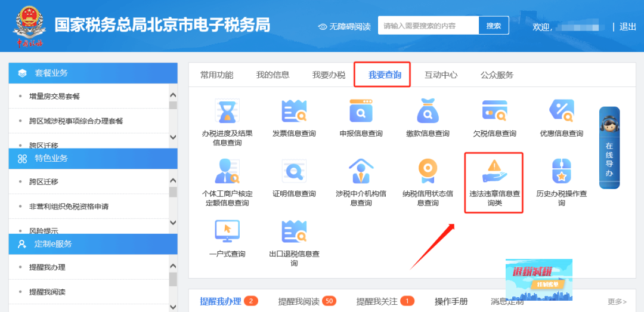Screen dimensions: 644x312
Task: Open 历史办税操作查询 mouse icon
Action: pos(562,171)
